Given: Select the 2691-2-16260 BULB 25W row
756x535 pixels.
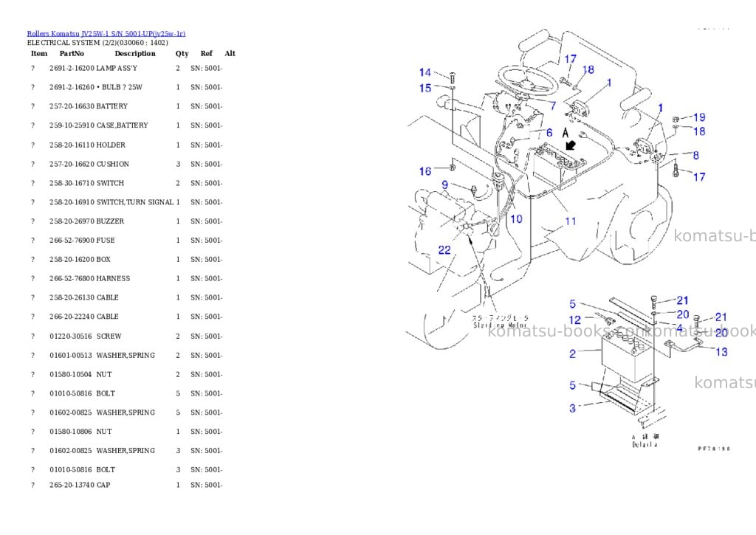Looking at the screenshot, I should [x=126, y=87].
